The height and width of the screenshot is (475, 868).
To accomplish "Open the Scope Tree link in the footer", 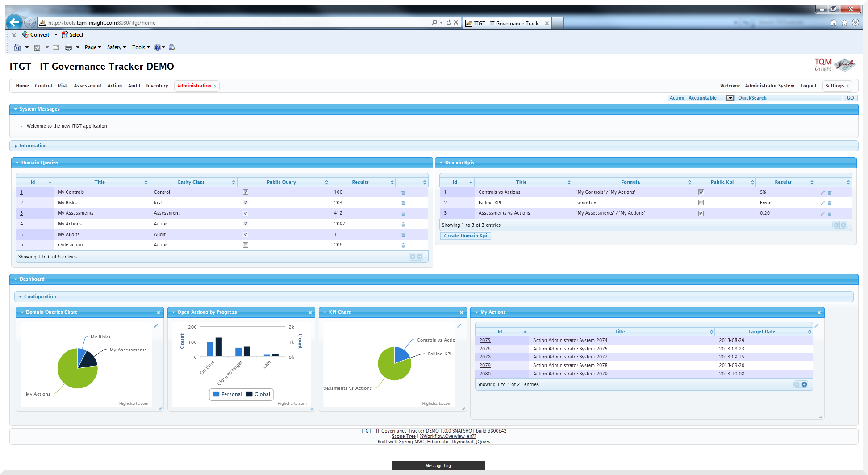I will coord(404,436).
